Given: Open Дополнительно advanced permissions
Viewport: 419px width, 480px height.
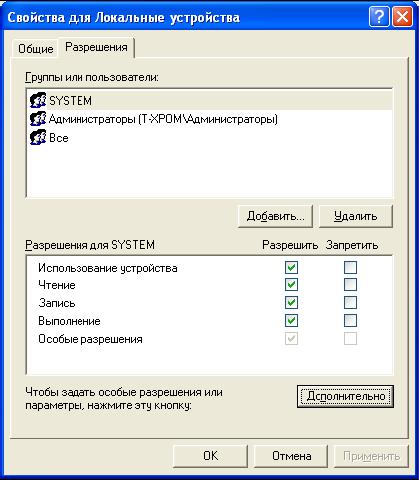Looking at the screenshot, I should click(345, 396).
